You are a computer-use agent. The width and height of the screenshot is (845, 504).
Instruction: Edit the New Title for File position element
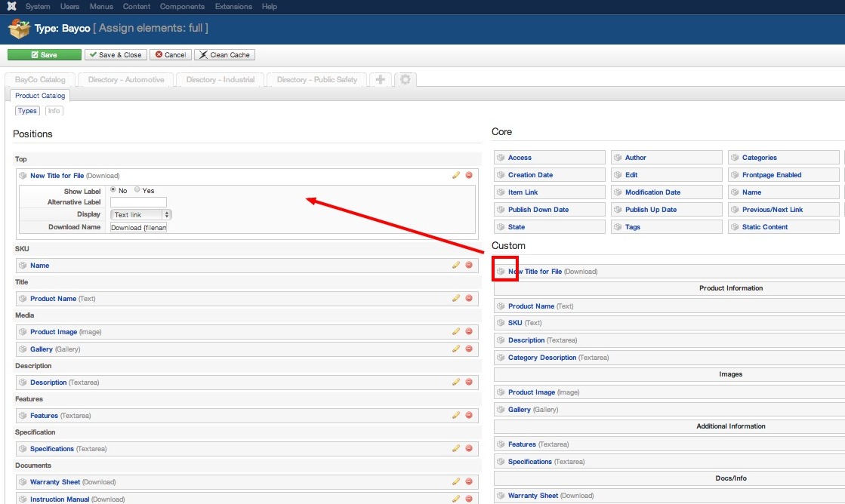click(456, 175)
